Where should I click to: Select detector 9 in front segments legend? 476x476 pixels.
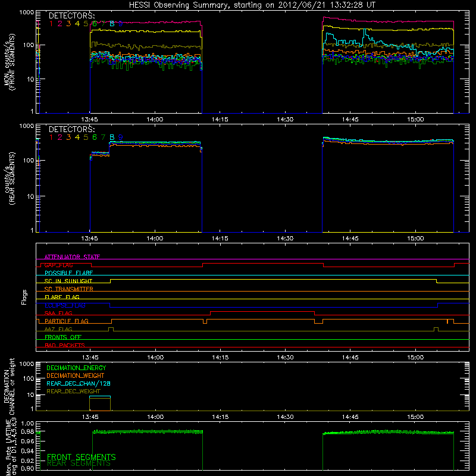(121, 24)
